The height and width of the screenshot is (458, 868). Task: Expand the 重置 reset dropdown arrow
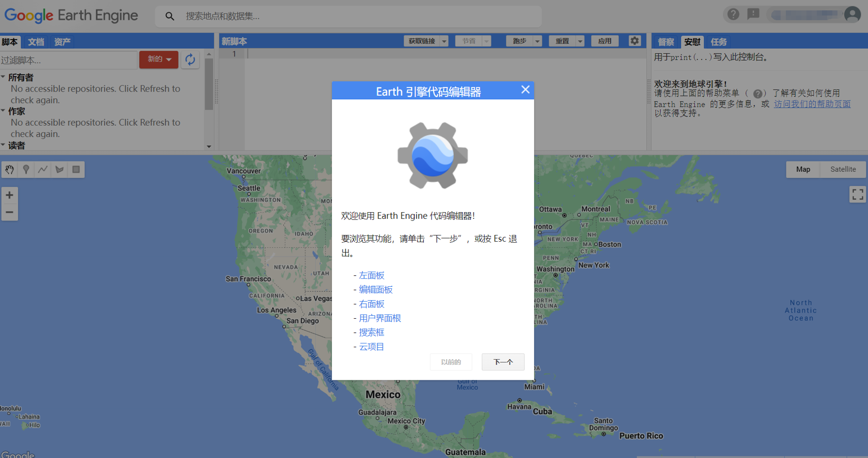click(580, 41)
